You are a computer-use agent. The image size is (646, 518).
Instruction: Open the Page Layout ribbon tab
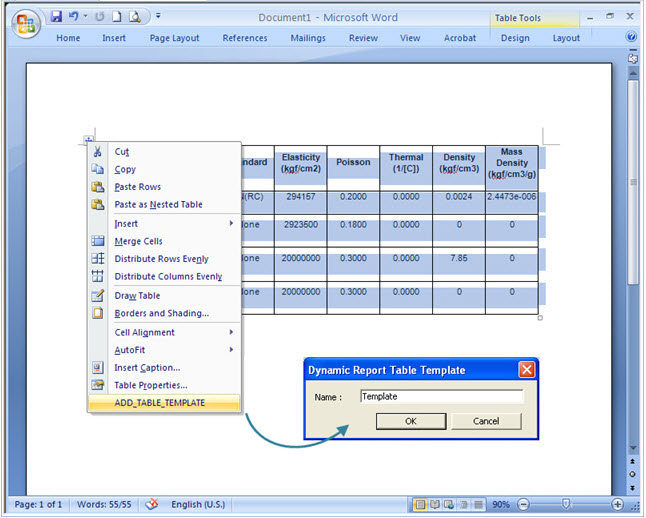tap(174, 38)
